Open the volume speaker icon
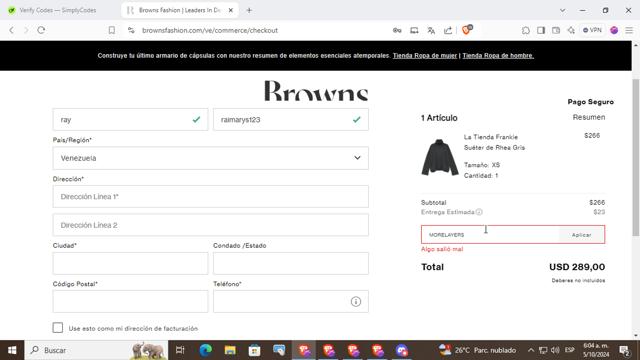The height and width of the screenshot is (360, 640). pyautogui.click(x=555, y=350)
